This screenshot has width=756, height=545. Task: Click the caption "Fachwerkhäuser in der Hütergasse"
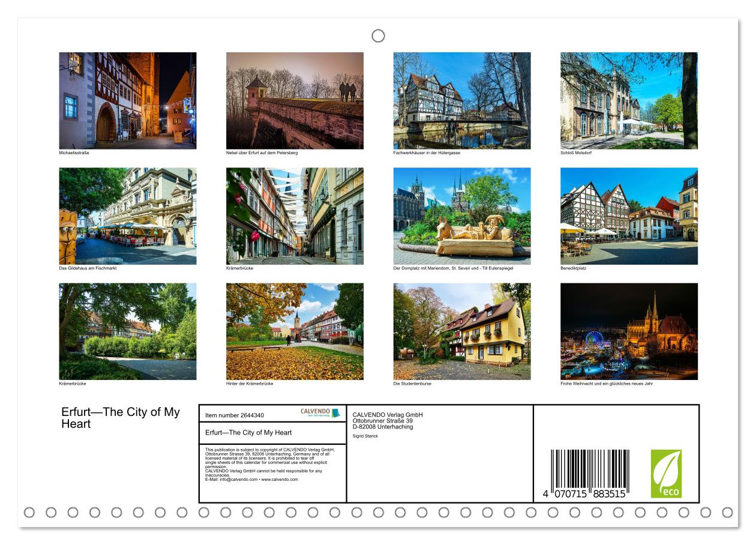click(x=427, y=153)
